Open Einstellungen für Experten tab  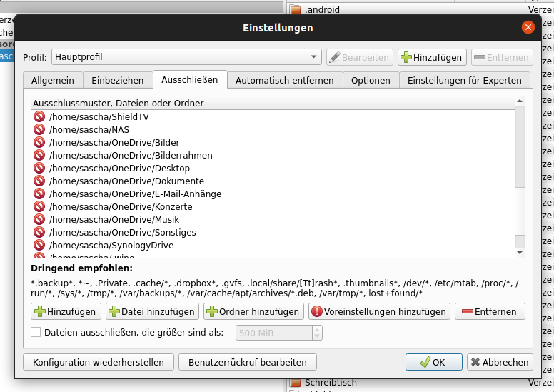pyautogui.click(x=465, y=80)
